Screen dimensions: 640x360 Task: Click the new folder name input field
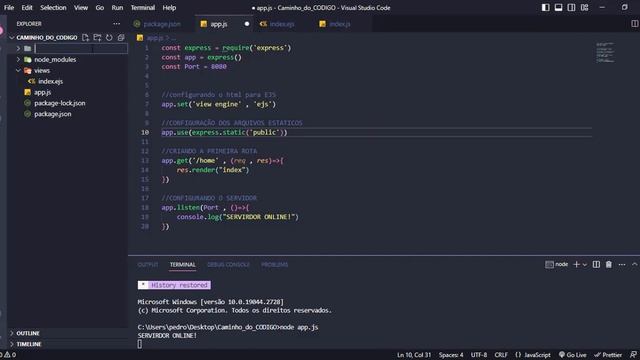[x=81, y=49]
